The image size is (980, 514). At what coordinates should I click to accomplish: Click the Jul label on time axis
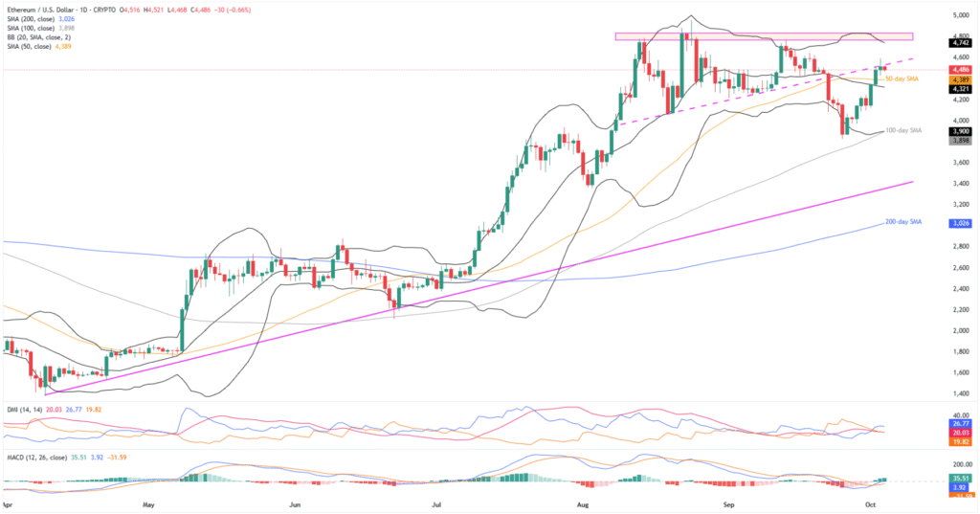436,503
